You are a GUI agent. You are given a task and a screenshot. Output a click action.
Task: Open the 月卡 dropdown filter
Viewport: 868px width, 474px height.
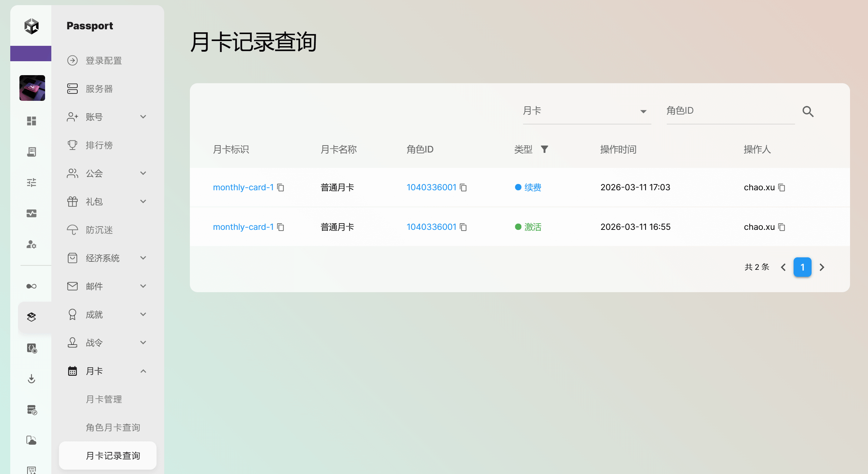(586, 111)
